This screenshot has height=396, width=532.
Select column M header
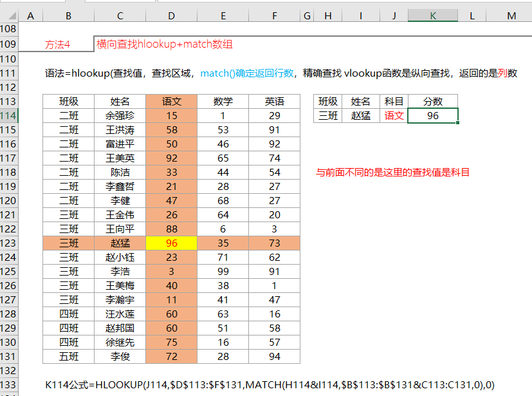511,16
